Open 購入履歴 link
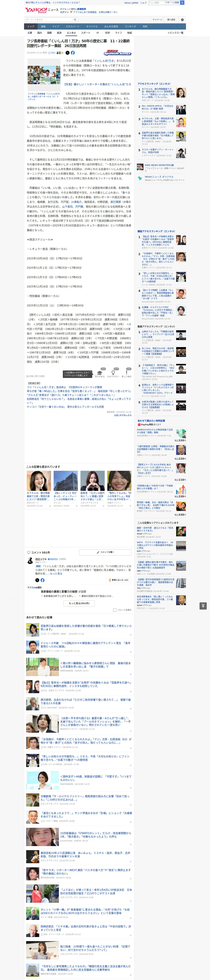This screenshot has width=210, height=980. [171, 19]
